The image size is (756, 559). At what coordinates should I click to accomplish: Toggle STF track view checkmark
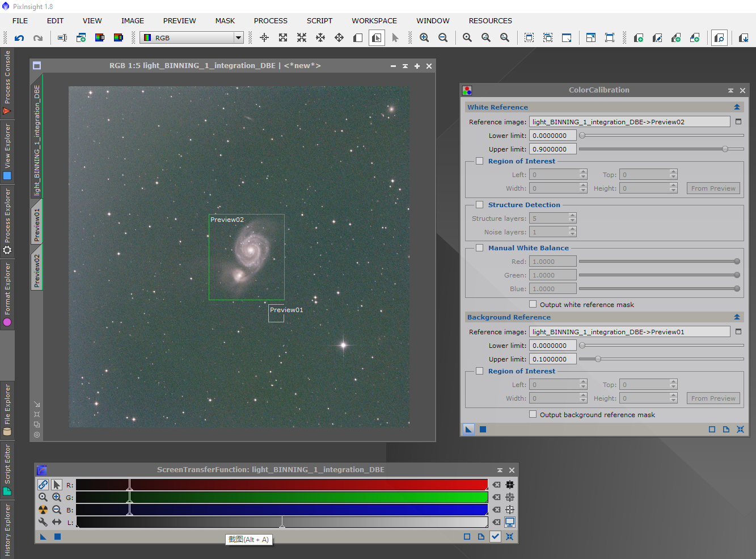tap(495, 536)
